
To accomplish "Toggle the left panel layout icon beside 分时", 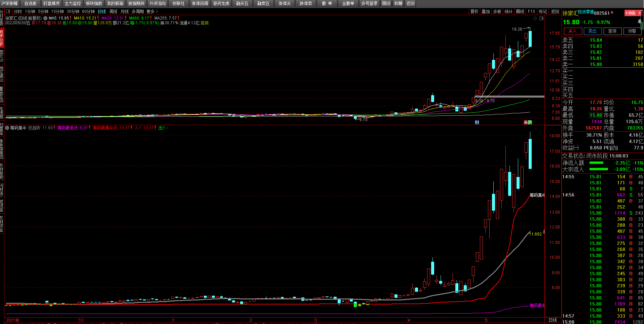I will click(8, 11).
